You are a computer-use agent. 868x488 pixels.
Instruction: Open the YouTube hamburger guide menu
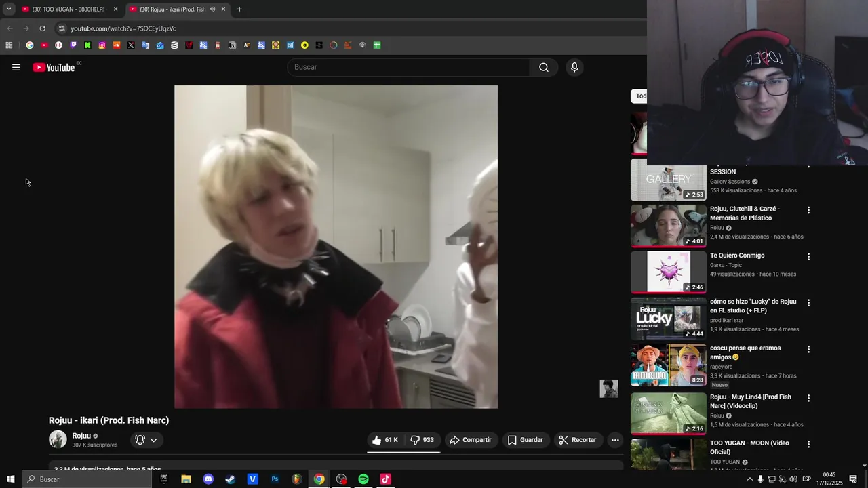(16, 67)
